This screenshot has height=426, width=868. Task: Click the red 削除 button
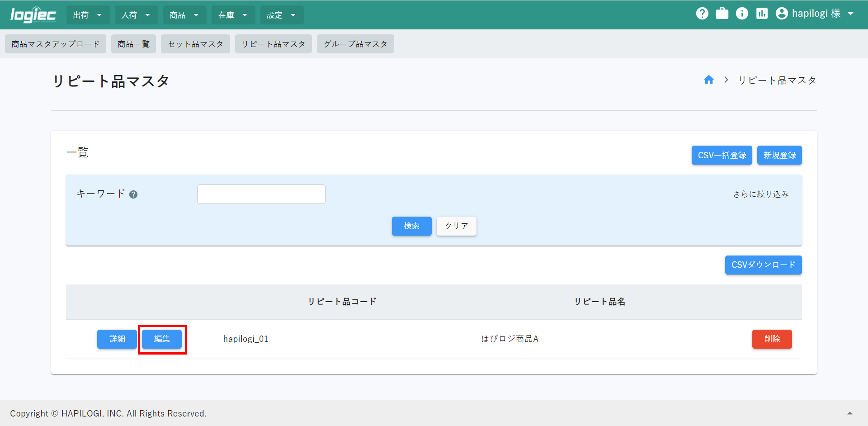[772, 339]
